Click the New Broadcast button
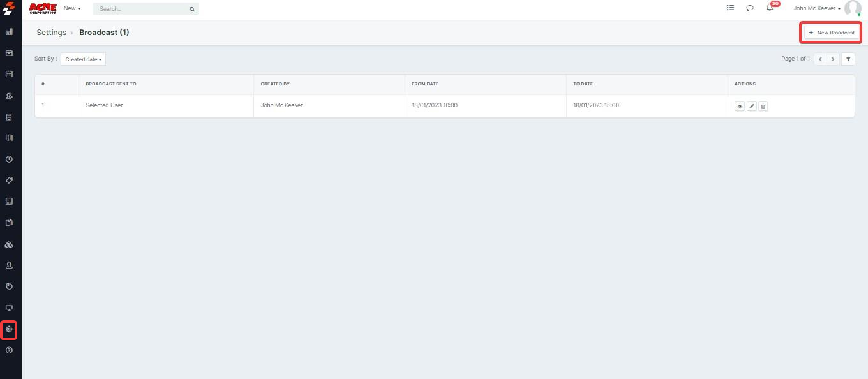868x379 pixels. (831, 33)
